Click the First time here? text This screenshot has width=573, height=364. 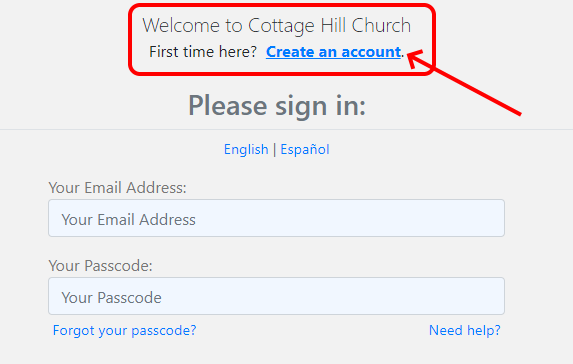point(203,52)
